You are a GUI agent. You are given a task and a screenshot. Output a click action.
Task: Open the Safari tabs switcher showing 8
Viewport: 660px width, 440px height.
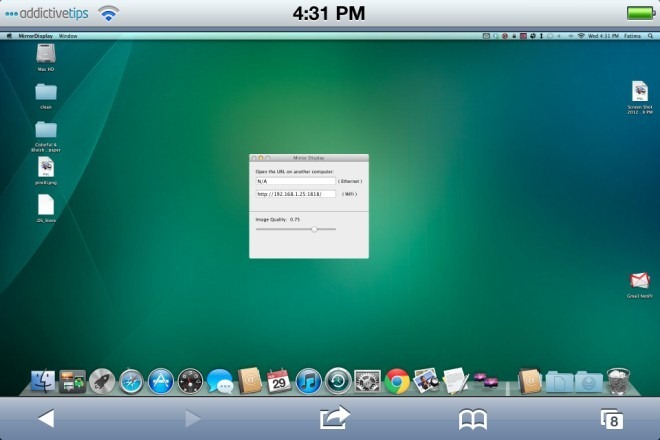point(612,419)
